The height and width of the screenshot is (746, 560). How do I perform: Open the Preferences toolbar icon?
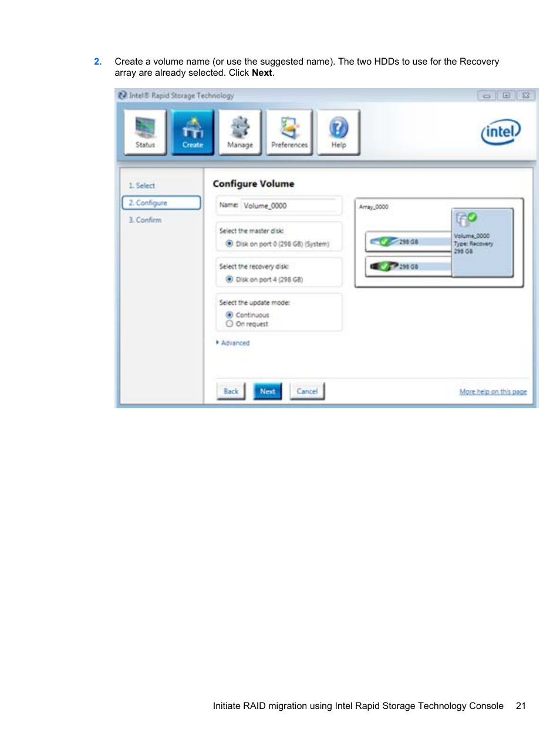pos(289,132)
